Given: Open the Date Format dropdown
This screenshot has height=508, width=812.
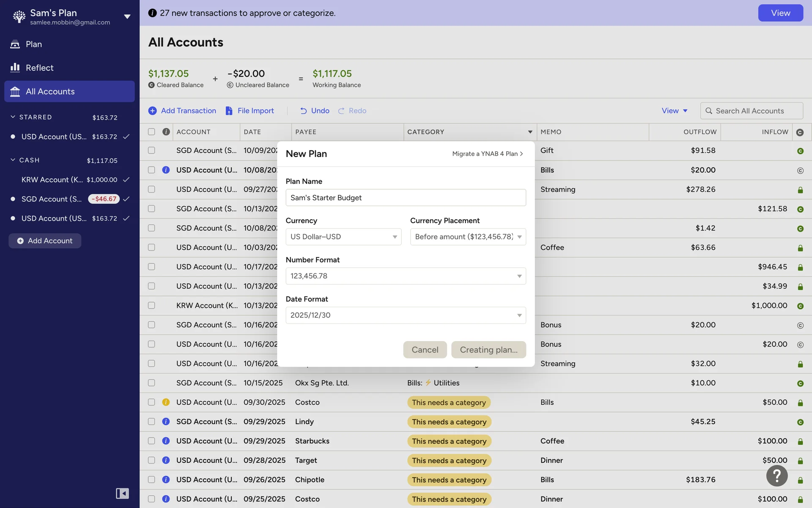Looking at the screenshot, I should [405, 315].
